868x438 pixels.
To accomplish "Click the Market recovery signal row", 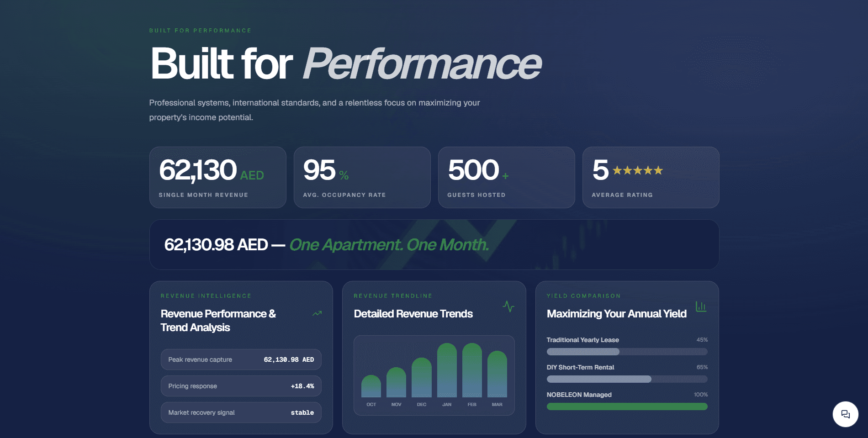I will tap(241, 412).
